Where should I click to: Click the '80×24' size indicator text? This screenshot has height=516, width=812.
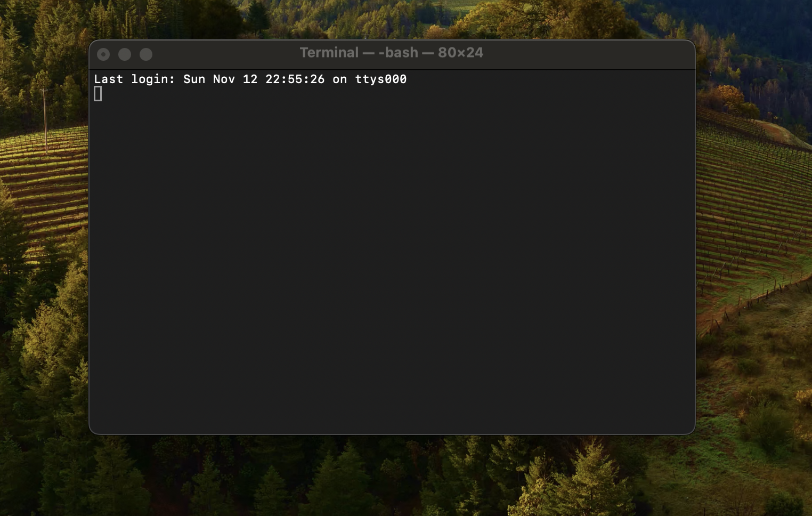click(x=459, y=52)
